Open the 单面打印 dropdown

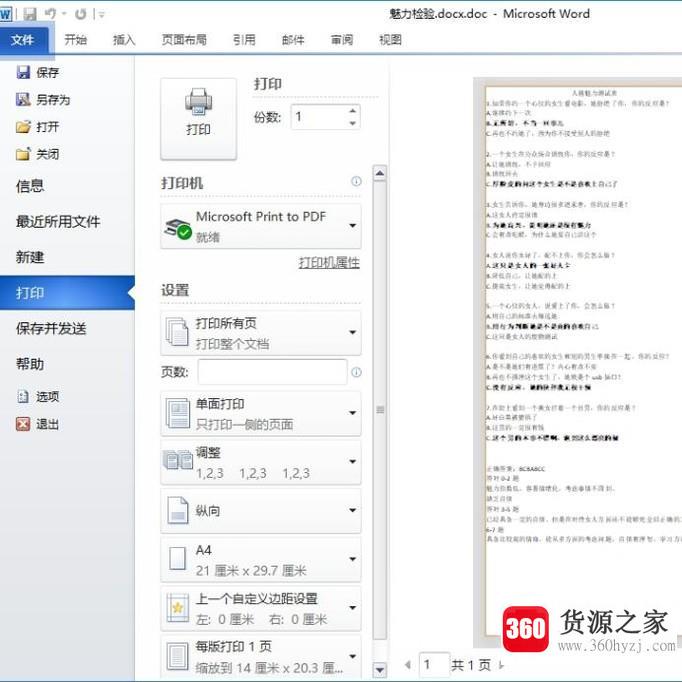261,414
